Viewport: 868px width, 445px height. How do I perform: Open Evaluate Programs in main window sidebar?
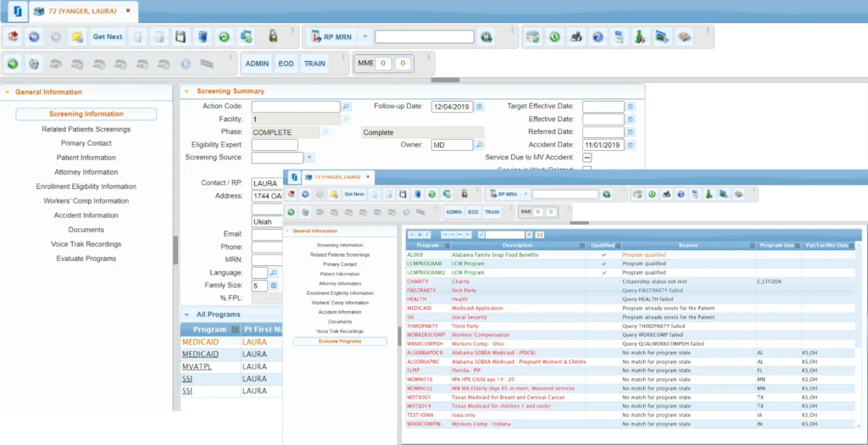[86, 259]
